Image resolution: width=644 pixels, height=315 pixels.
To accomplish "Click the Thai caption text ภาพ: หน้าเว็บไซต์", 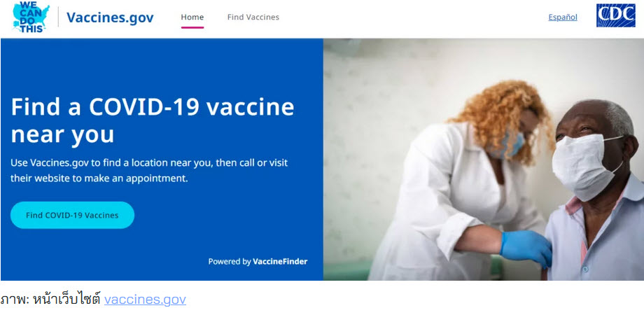I will point(50,300).
